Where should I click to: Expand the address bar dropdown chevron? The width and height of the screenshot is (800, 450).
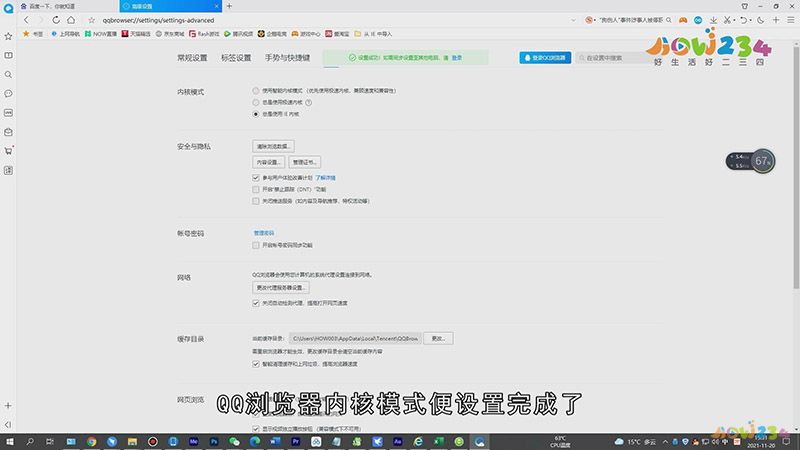[x=573, y=20]
